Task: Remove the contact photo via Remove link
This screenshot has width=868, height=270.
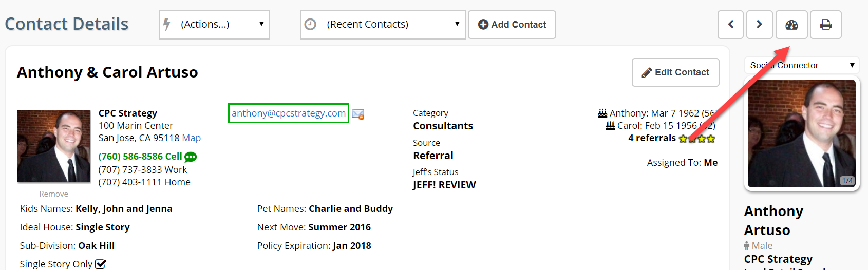Action: (53, 194)
